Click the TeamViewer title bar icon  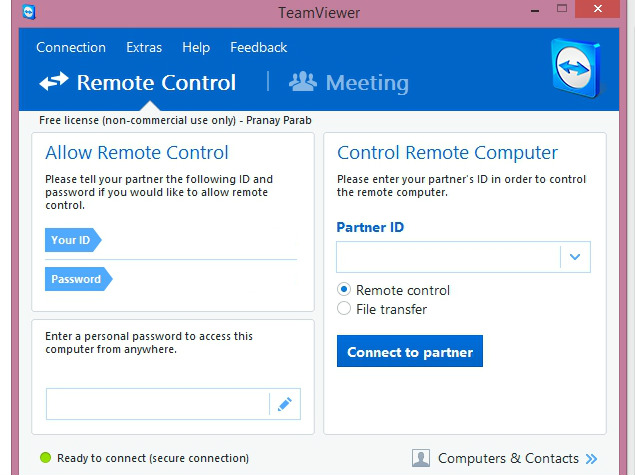click(29, 11)
